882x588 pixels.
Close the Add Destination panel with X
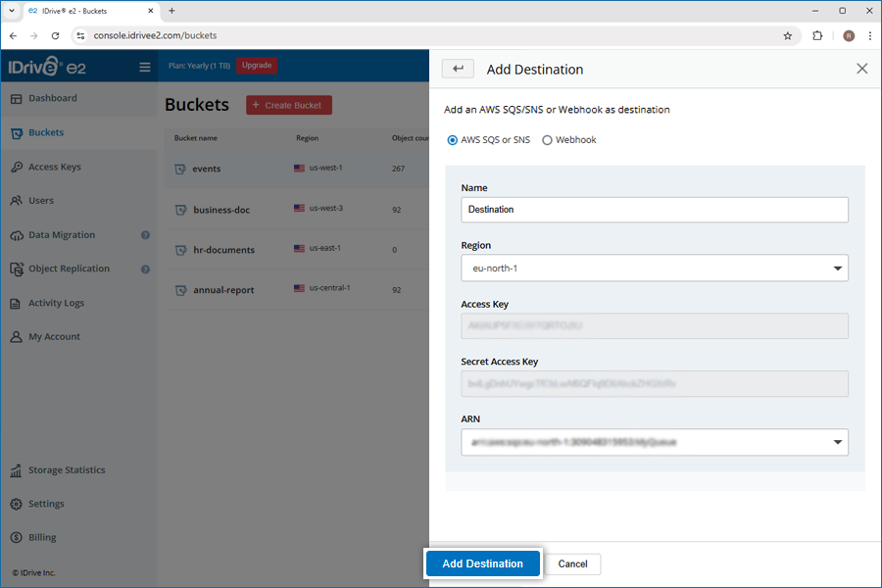click(x=861, y=69)
